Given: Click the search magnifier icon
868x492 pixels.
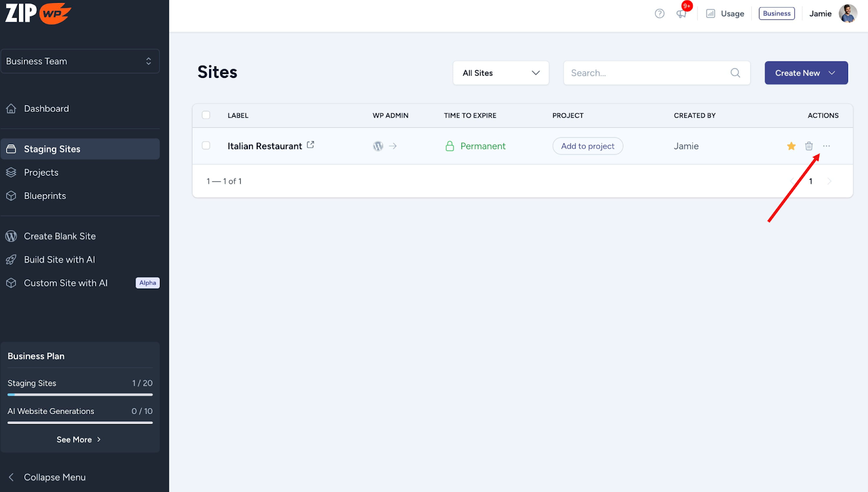Looking at the screenshot, I should (735, 73).
